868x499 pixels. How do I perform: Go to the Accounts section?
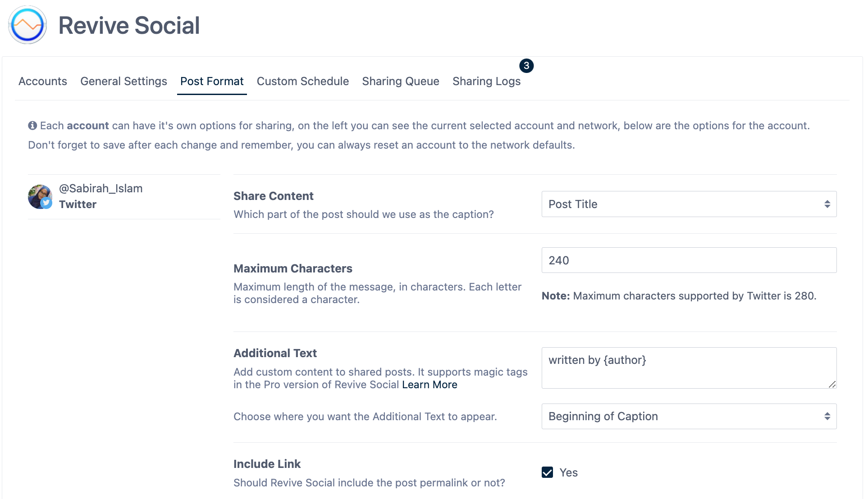[42, 81]
